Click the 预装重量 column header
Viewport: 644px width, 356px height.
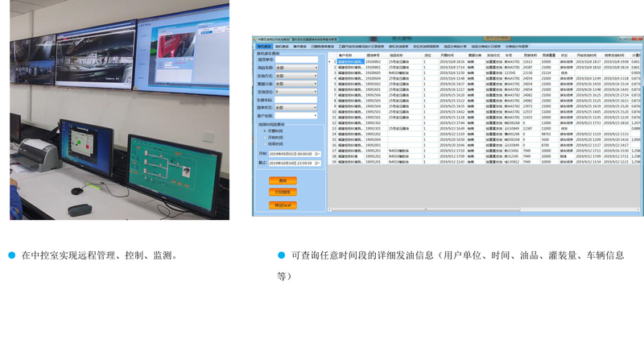(x=549, y=55)
